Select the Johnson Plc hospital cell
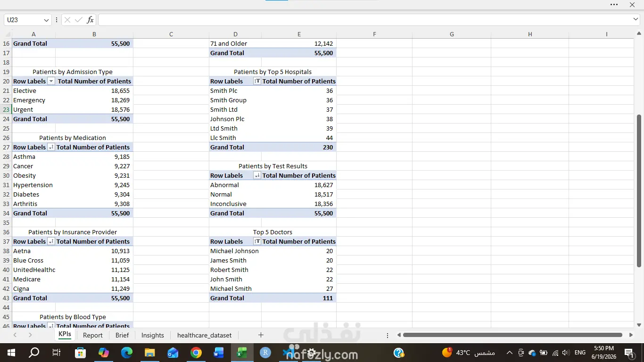644x362 pixels. point(235,119)
